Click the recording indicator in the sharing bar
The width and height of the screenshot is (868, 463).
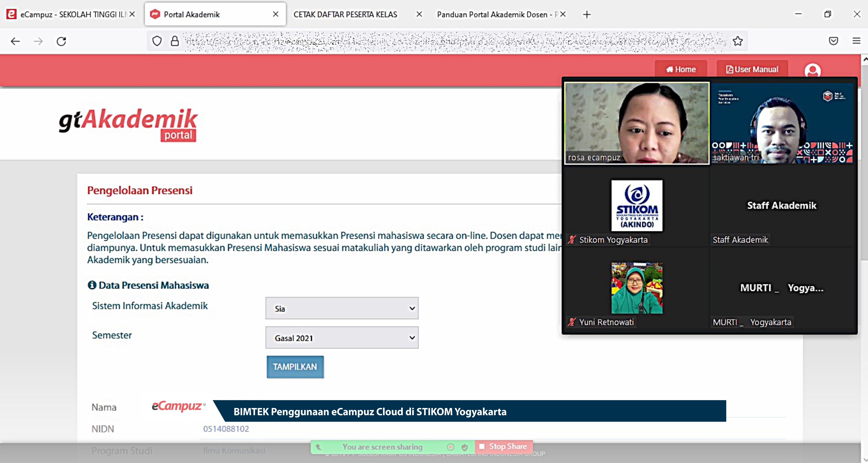pos(450,447)
